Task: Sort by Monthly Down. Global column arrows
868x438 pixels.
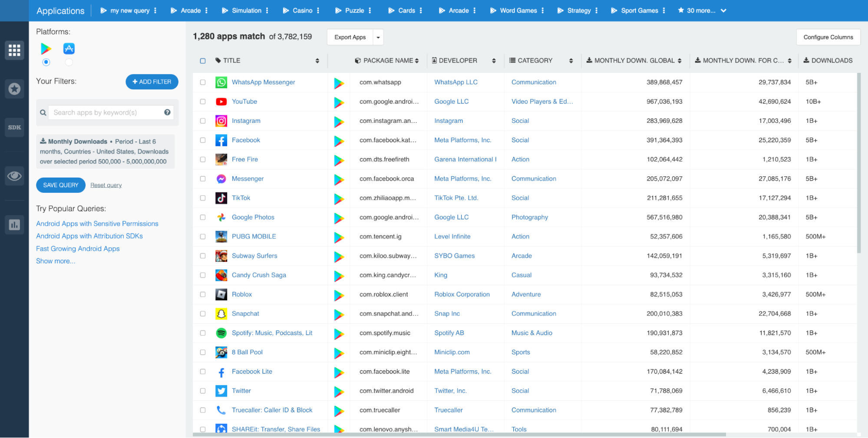Action: (680, 61)
